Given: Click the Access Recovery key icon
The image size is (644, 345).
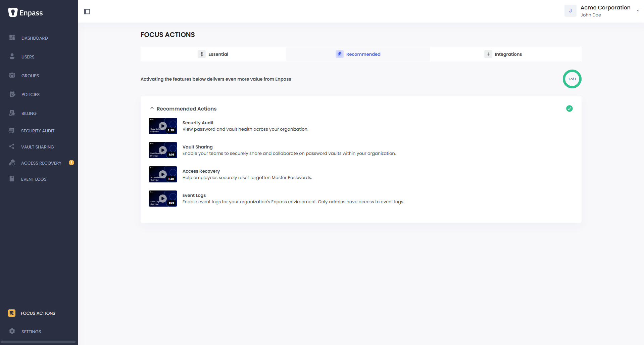Looking at the screenshot, I should pyautogui.click(x=12, y=163).
